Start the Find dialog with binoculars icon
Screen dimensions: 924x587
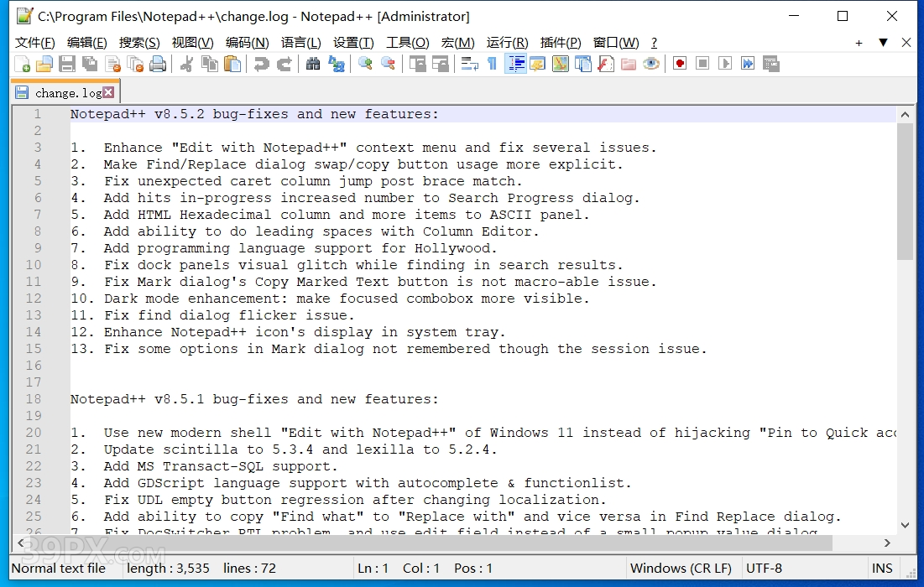[311, 64]
